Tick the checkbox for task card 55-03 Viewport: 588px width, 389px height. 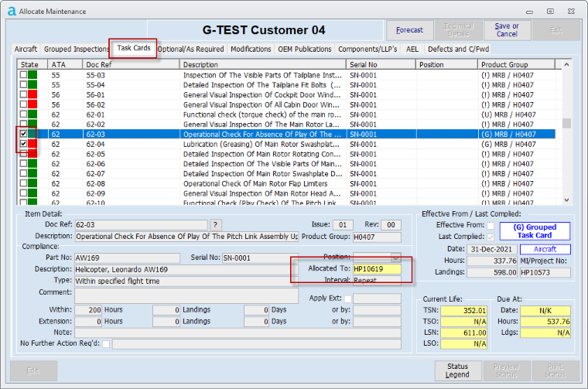coord(24,75)
